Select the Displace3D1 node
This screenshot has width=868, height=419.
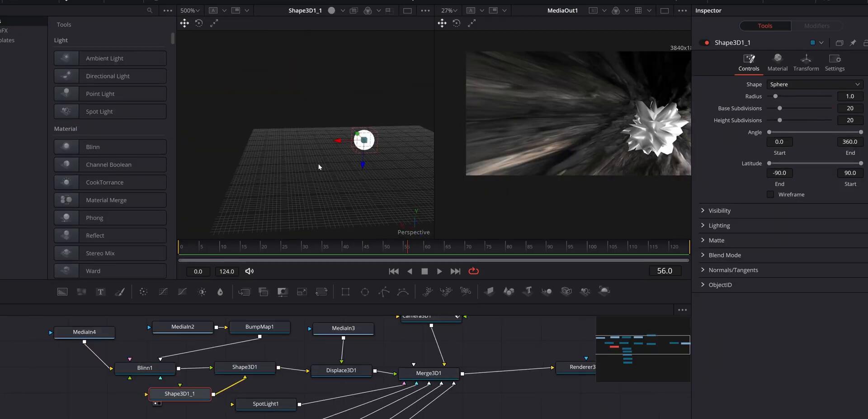click(341, 371)
